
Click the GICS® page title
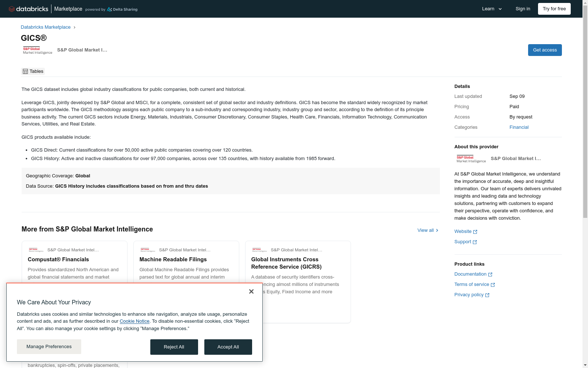coord(34,38)
